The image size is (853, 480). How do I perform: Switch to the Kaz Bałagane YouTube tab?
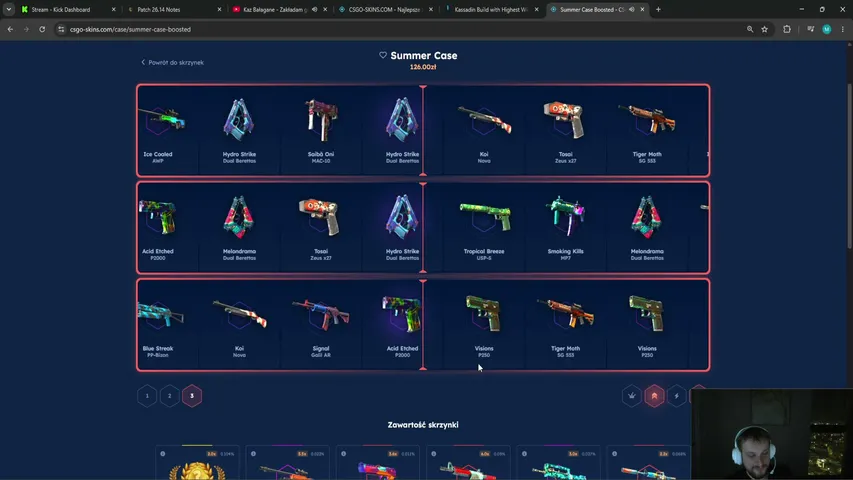[x=275, y=9]
